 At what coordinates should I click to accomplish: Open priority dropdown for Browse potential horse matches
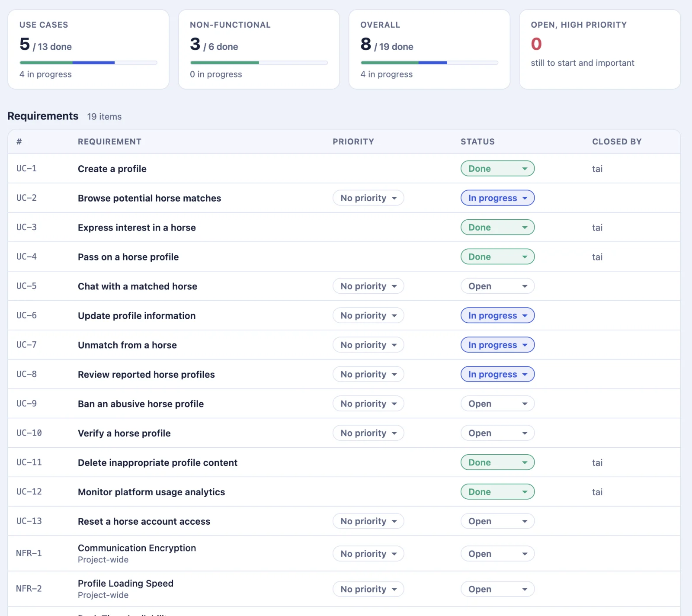368,198
